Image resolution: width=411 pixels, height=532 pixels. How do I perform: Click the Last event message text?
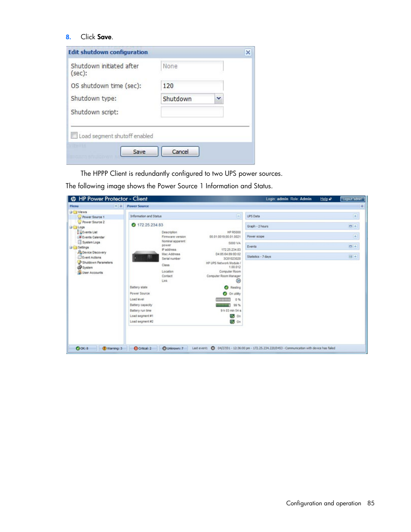[276, 348]
